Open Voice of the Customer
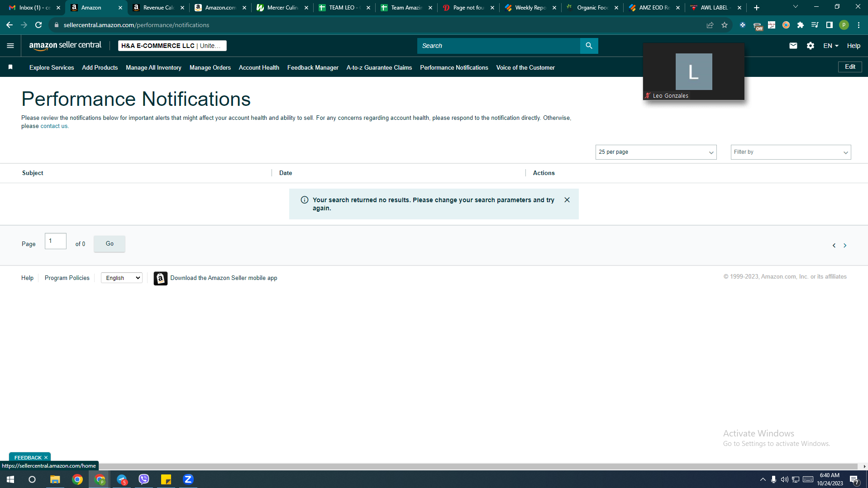The height and width of the screenshot is (488, 868). click(x=525, y=67)
